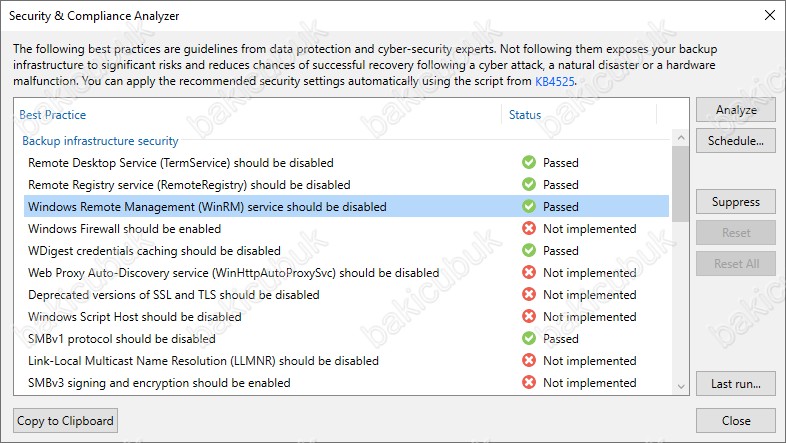The width and height of the screenshot is (786, 443).
Task: Select the Backup infrastructure security group header
Action: click(100, 141)
